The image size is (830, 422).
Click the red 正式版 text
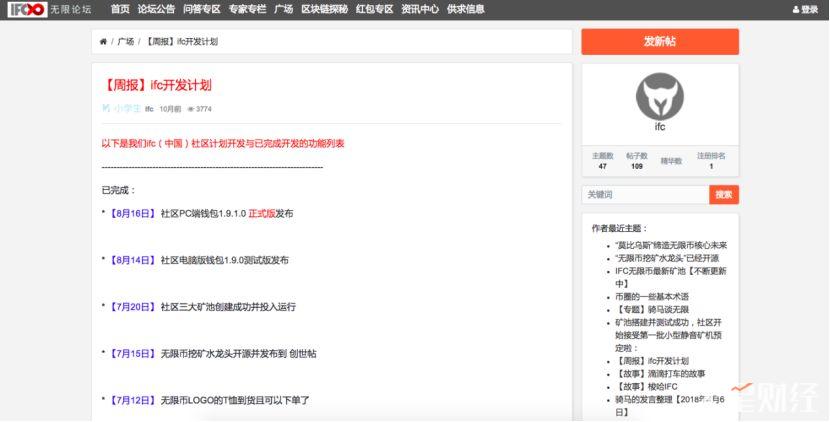coord(261,214)
